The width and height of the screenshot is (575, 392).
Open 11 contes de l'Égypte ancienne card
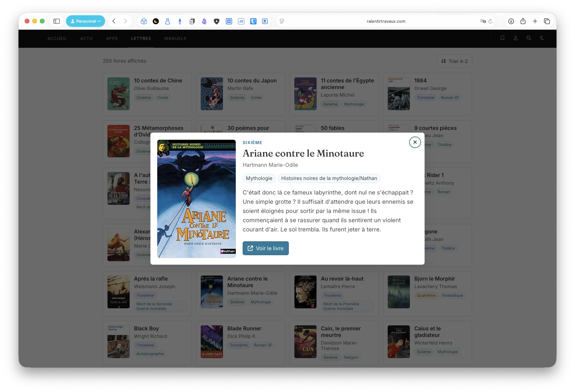pos(334,94)
